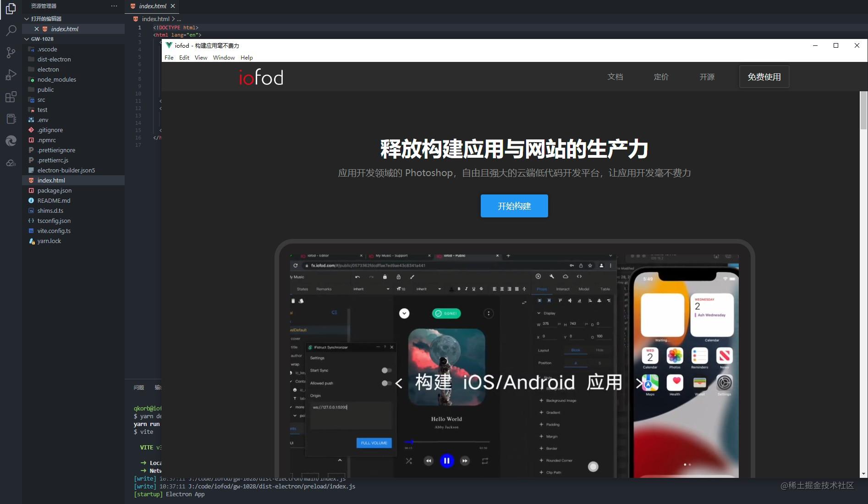Image resolution: width=868 pixels, height=504 pixels.
Task: Open the Source Control view in VS Code
Action: pyautogui.click(x=11, y=52)
